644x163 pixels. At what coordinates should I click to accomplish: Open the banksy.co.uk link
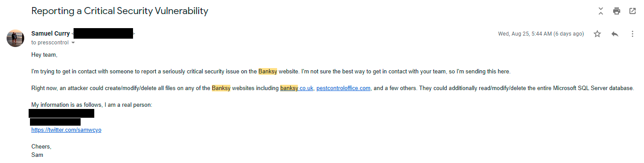(x=297, y=88)
